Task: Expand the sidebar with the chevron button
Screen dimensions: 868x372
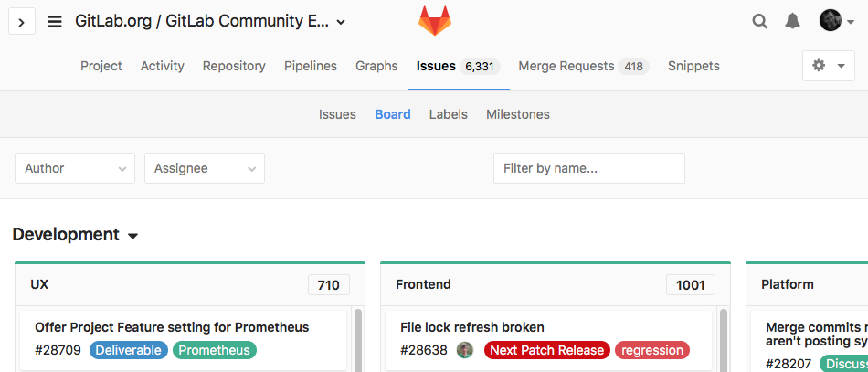Action: coord(22,22)
